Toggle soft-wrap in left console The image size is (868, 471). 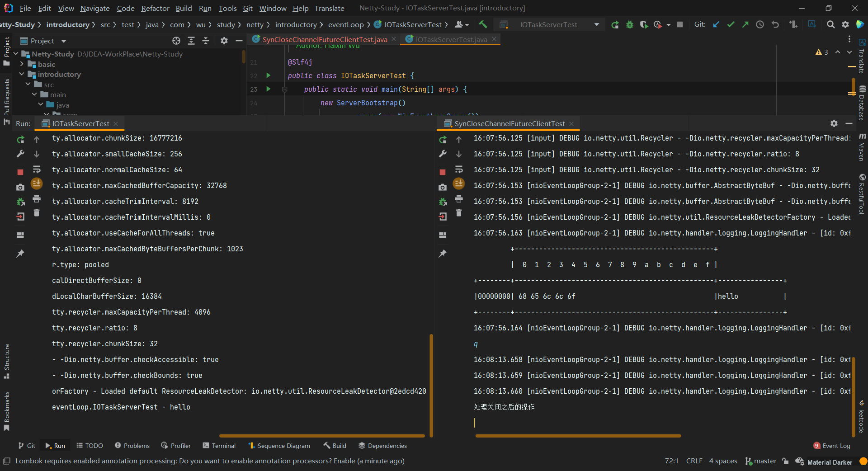tap(37, 169)
